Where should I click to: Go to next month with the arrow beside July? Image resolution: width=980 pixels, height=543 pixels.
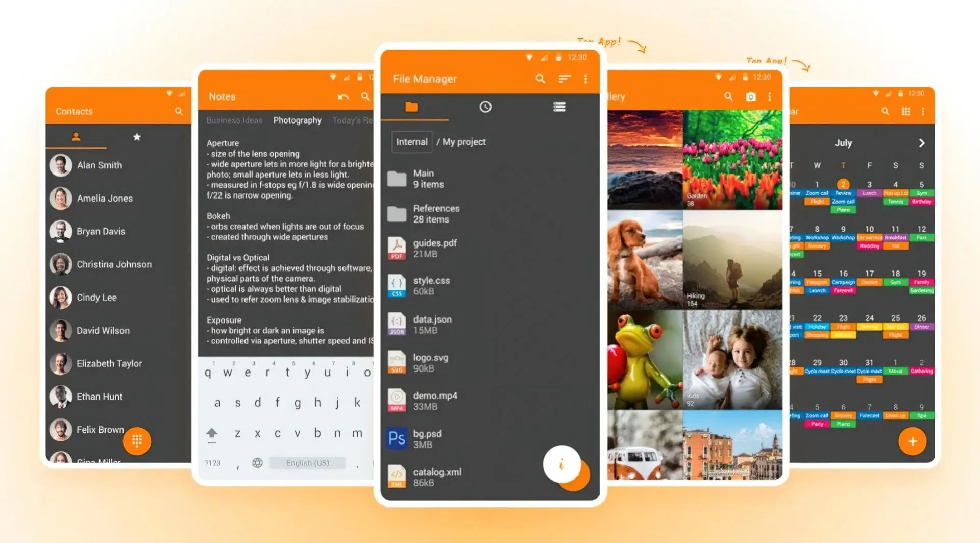point(922,143)
